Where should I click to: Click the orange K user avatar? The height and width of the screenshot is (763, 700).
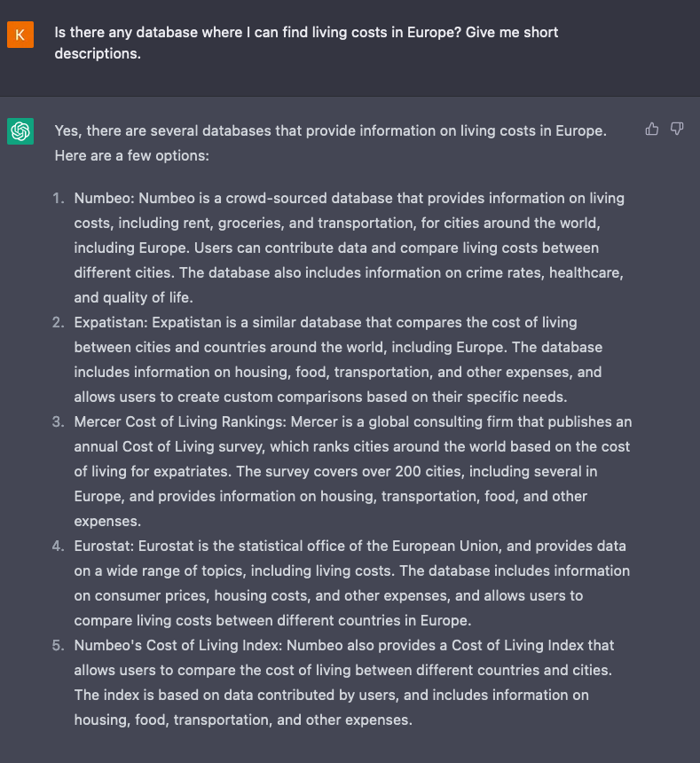tap(20, 35)
